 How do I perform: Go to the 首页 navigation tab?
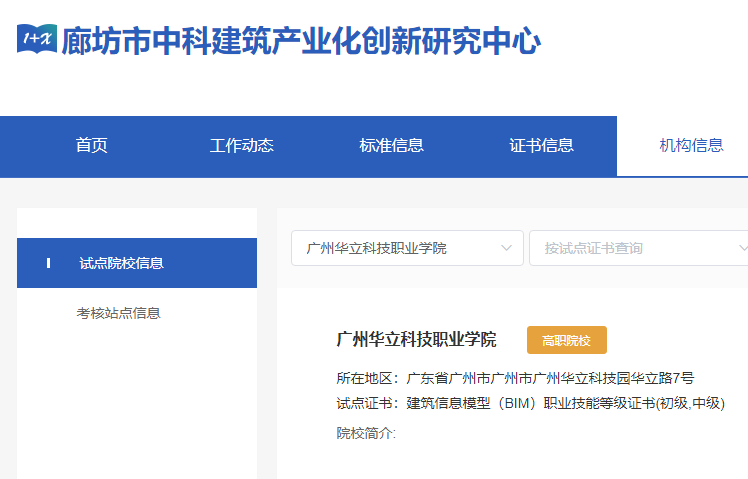pyautogui.click(x=91, y=146)
